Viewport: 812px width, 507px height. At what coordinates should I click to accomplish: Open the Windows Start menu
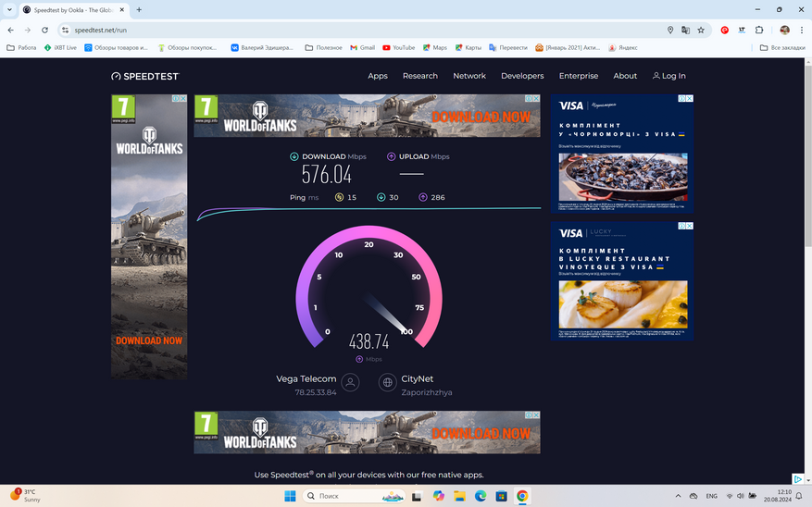click(290, 496)
